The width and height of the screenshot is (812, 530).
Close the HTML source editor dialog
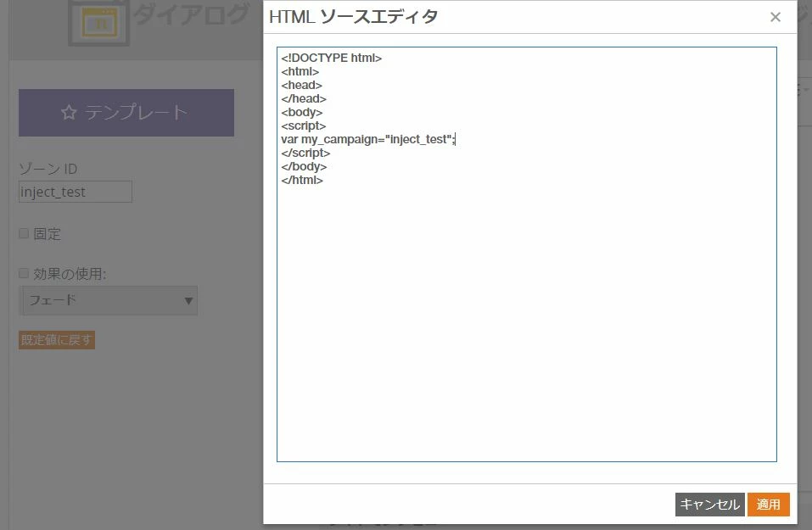(x=775, y=17)
